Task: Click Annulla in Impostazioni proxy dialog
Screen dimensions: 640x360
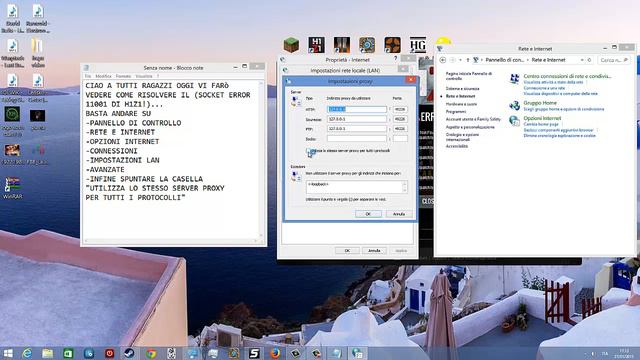Action: click(x=399, y=214)
